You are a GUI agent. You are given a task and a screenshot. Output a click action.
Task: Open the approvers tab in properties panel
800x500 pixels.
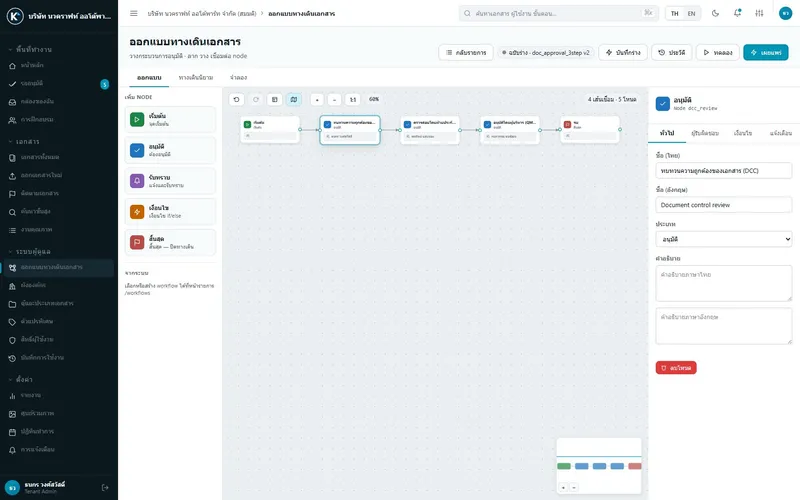[705, 133]
